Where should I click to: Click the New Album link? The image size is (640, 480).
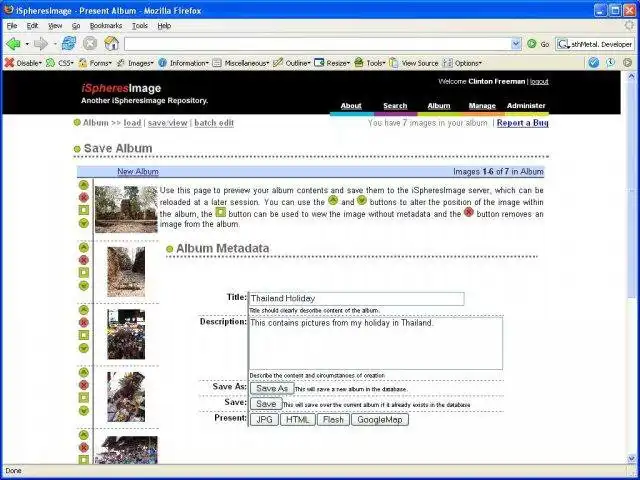[138, 171]
